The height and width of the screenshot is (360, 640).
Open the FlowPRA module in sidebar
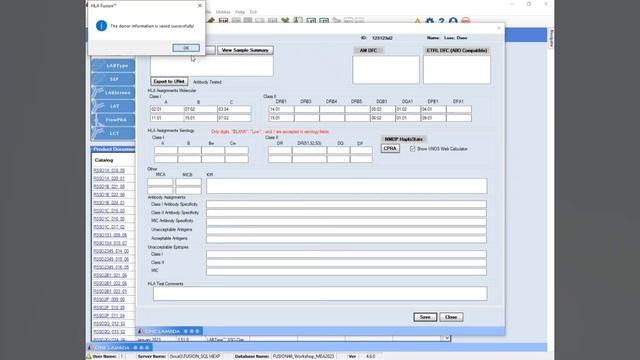pyautogui.click(x=113, y=120)
